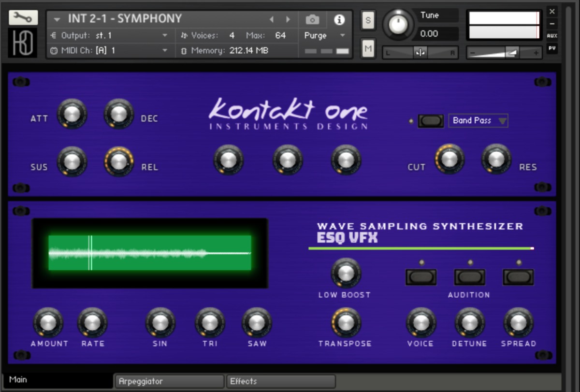The image size is (580, 392).
Task: Take a snapshot with camera icon
Action: 312,19
